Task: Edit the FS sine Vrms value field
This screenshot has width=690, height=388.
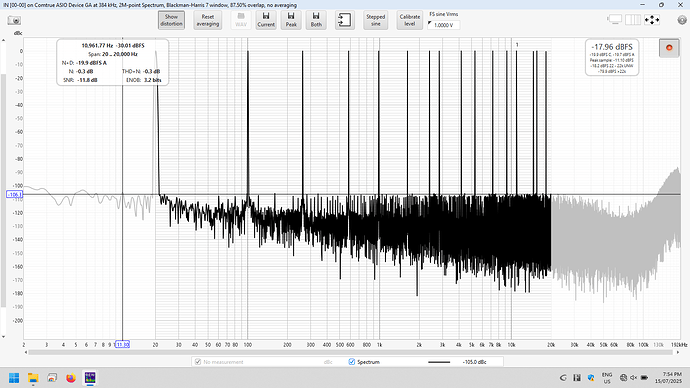Action: pyautogui.click(x=444, y=25)
